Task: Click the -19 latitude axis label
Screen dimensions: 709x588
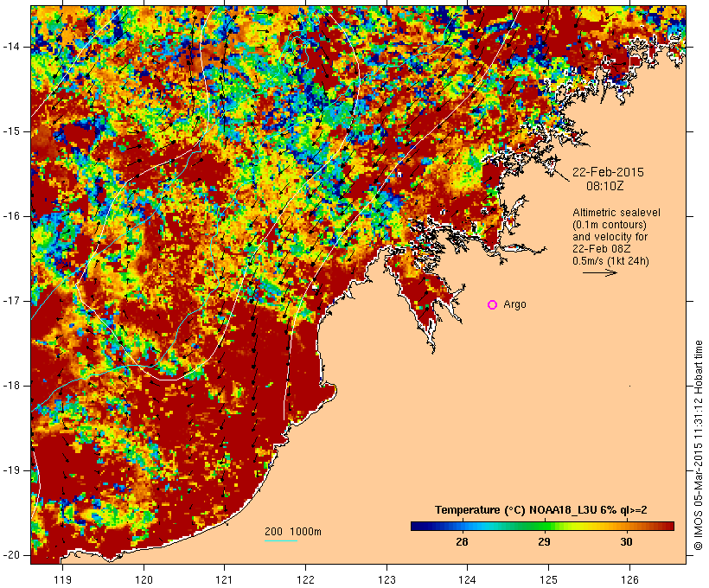Action: coord(10,470)
